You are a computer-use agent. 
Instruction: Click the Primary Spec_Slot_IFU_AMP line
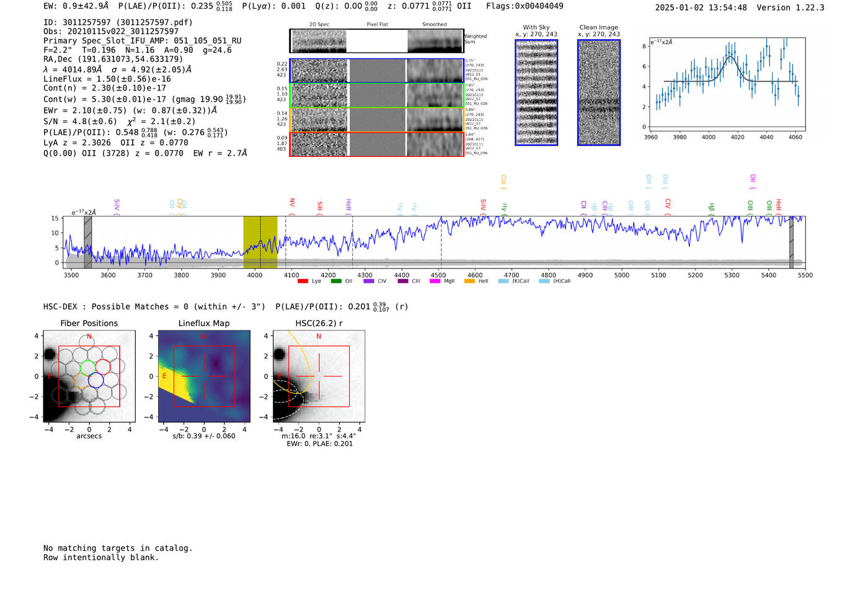tap(143, 41)
